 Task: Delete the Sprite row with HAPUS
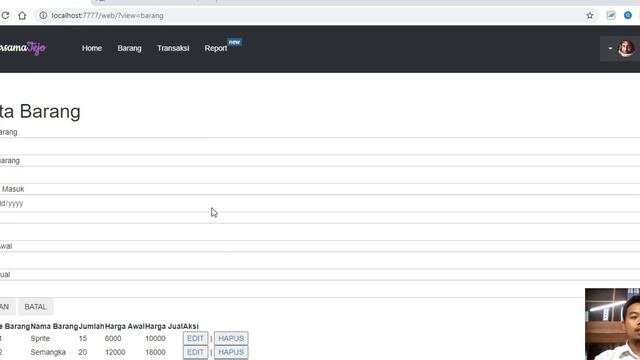pyautogui.click(x=231, y=338)
